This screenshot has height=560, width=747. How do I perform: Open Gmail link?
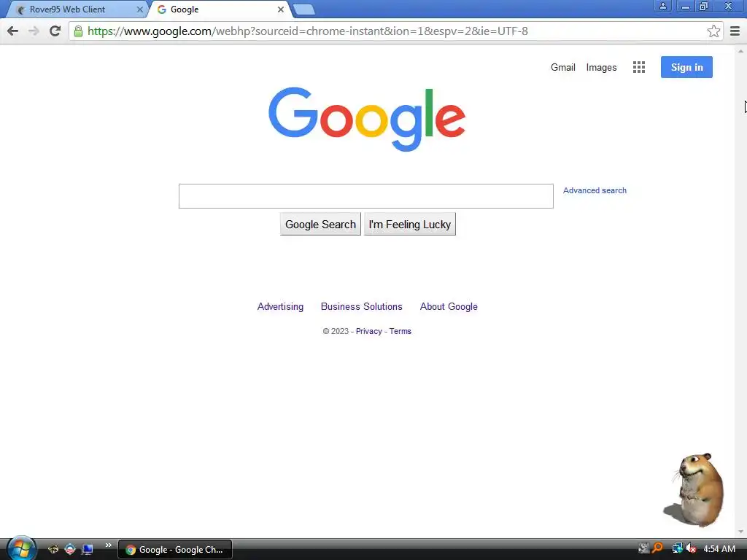pos(562,67)
